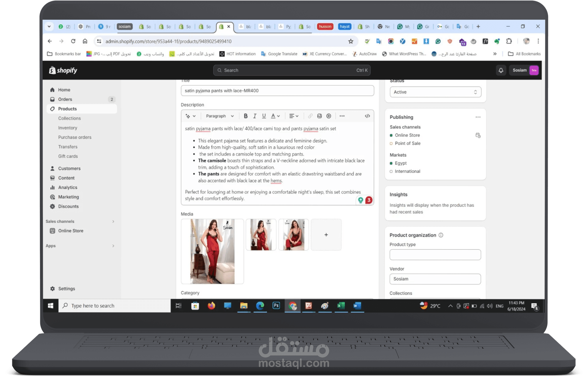Go to Inventory in the sidebar
Screen dimensions: 588x377
click(x=68, y=128)
